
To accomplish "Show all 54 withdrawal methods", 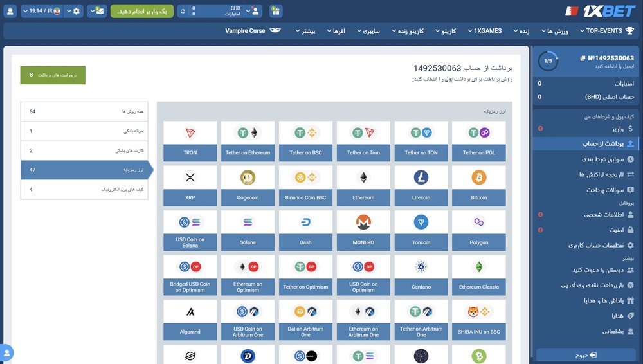I will [x=84, y=111].
